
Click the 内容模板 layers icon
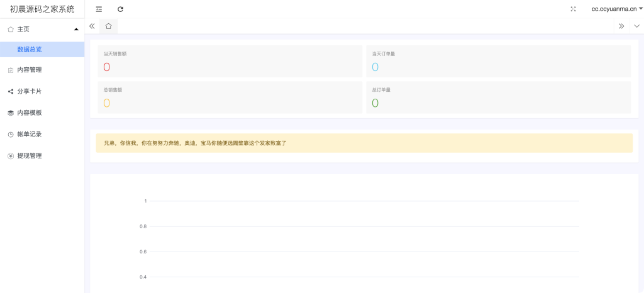[11, 113]
